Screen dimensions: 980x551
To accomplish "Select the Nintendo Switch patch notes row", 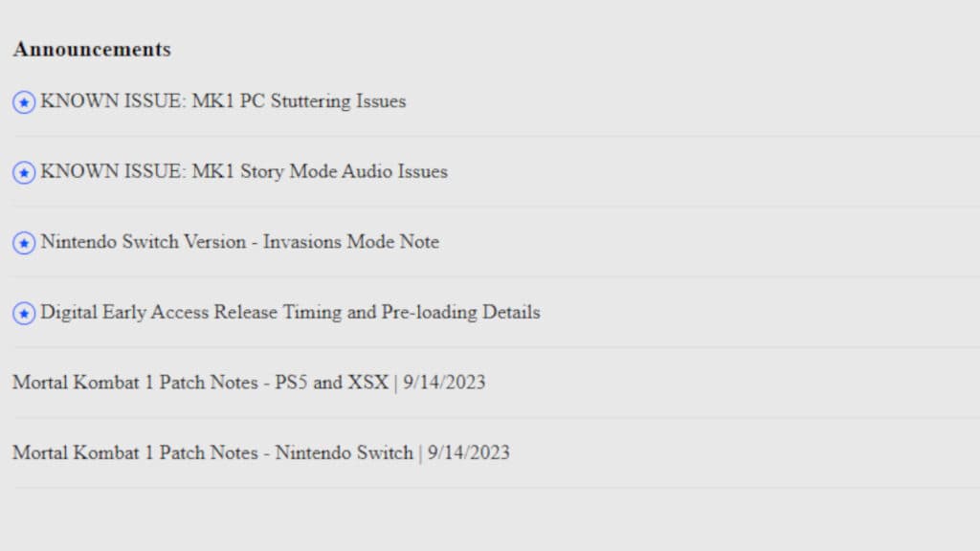I will pos(260,452).
